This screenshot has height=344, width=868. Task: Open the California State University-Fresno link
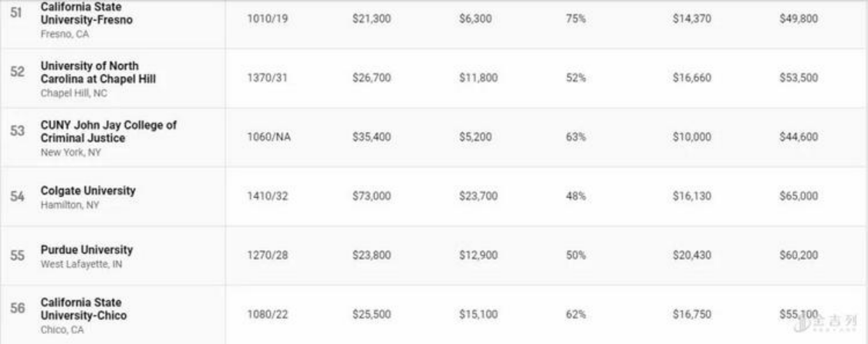[x=86, y=13]
